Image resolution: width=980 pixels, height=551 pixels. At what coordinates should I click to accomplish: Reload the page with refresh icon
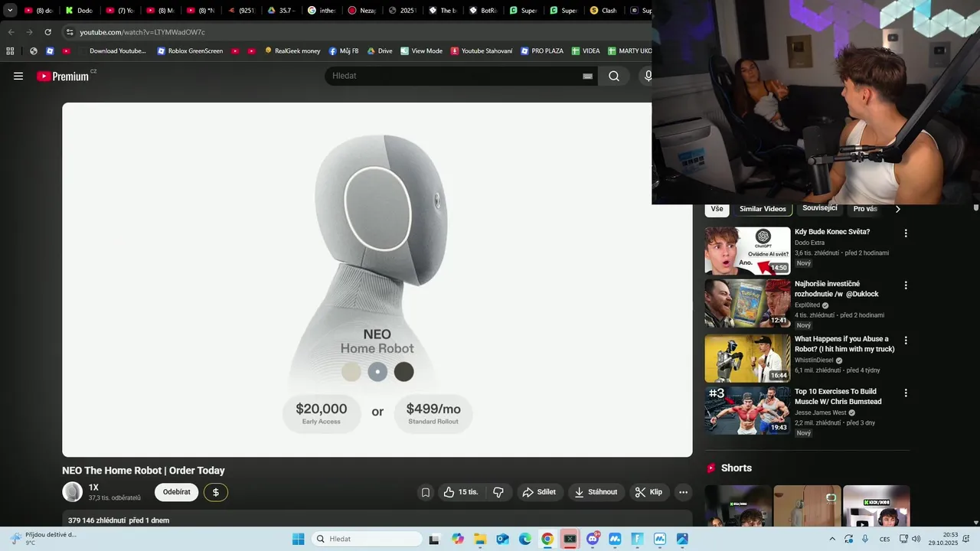(x=47, y=32)
